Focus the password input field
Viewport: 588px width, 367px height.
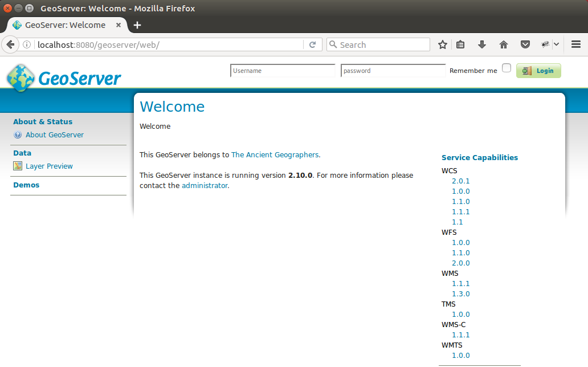(x=393, y=71)
